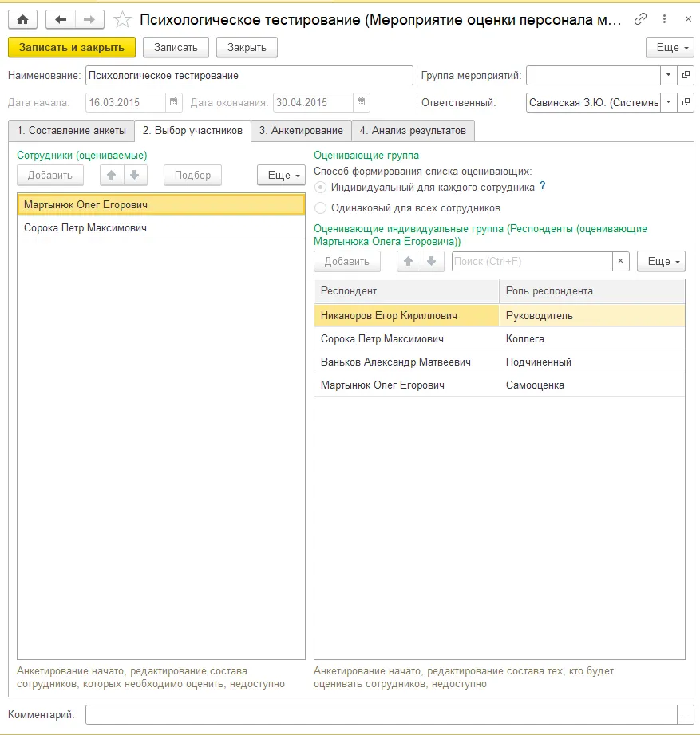Move respondent down arrow

(432, 262)
